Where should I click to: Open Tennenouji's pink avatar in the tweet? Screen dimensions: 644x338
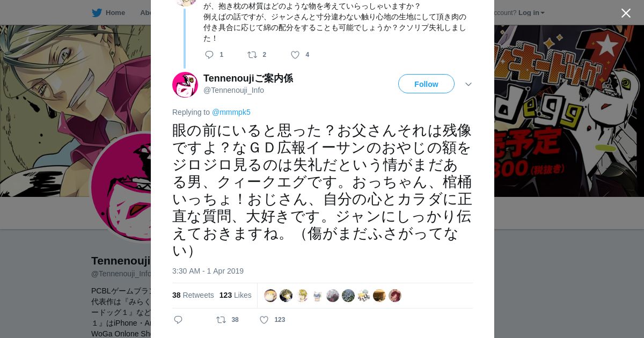(185, 85)
